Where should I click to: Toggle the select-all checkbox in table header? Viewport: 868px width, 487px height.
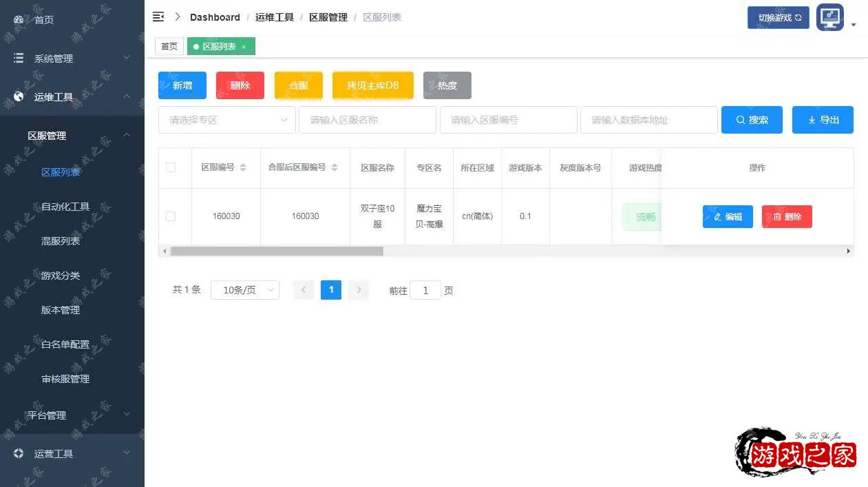[171, 167]
